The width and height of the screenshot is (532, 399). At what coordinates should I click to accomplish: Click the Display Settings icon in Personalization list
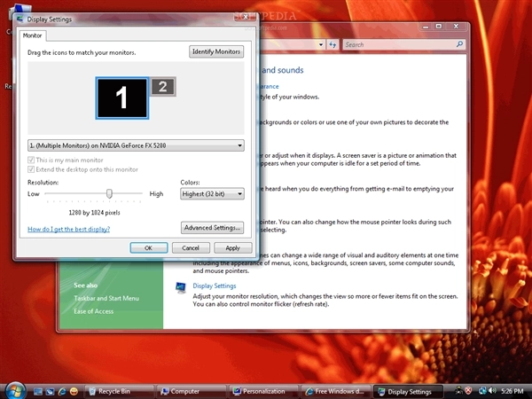[x=181, y=287]
